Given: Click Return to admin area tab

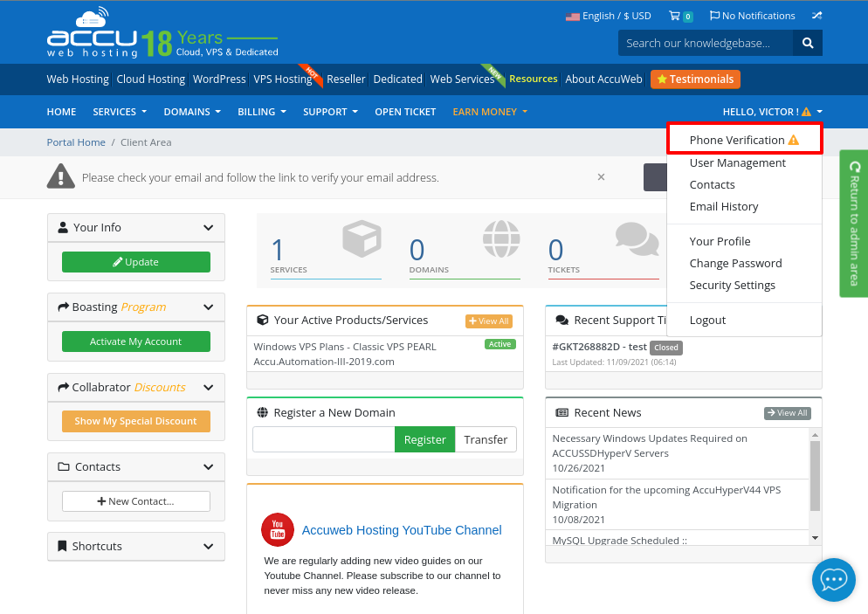Looking at the screenshot, I should [x=854, y=224].
